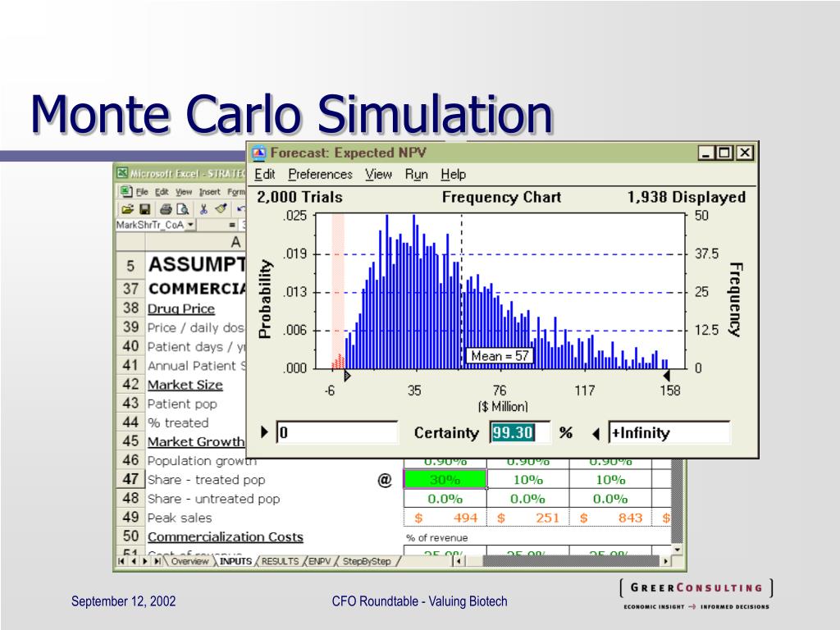Minimize the Forecast: Expected NPV window
Viewport: 840px width, 630px height.
[x=706, y=153]
